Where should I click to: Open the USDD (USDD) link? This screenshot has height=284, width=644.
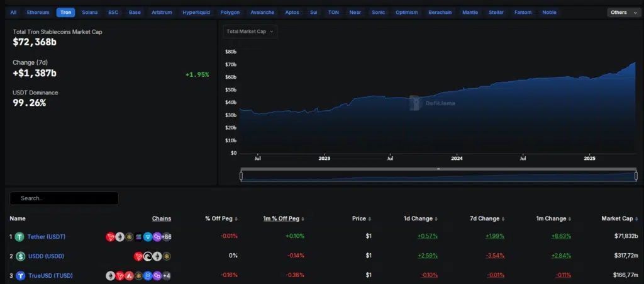click(x=46, y=256)
